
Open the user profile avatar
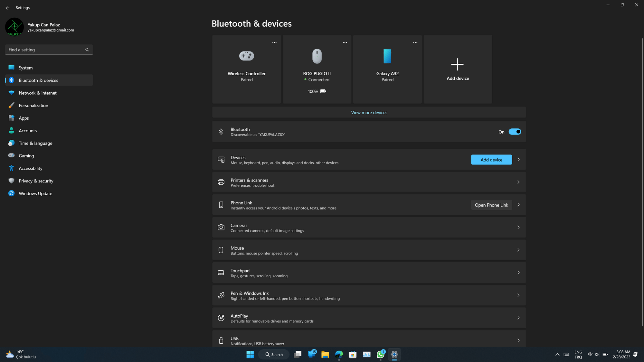[14, 27]
